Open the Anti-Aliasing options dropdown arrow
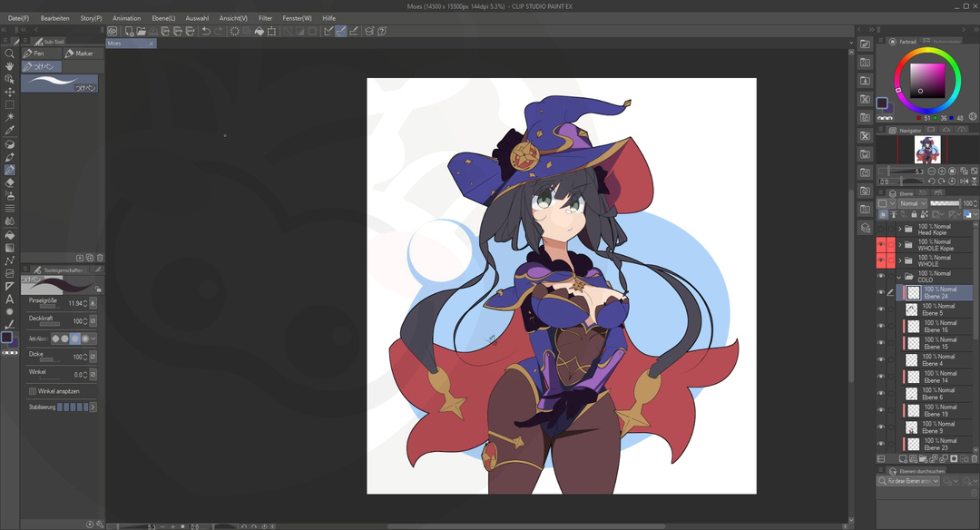980x530 pixels. point(93,339)
